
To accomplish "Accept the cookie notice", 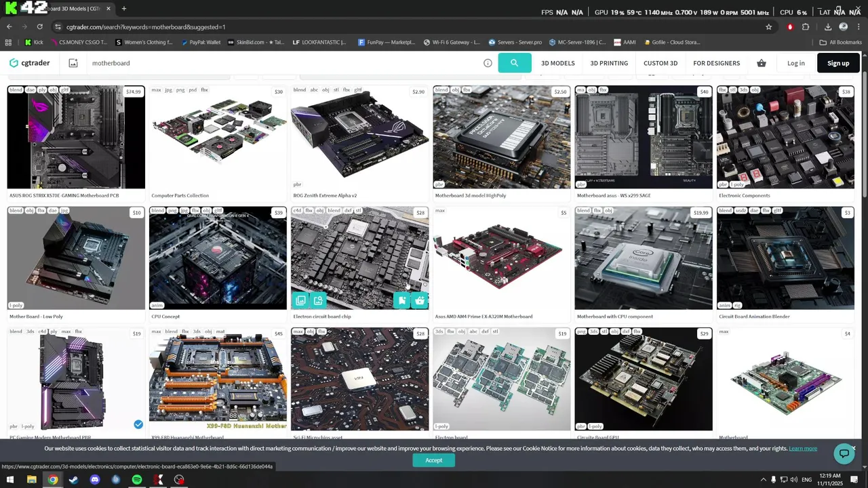I will (434, 460).
